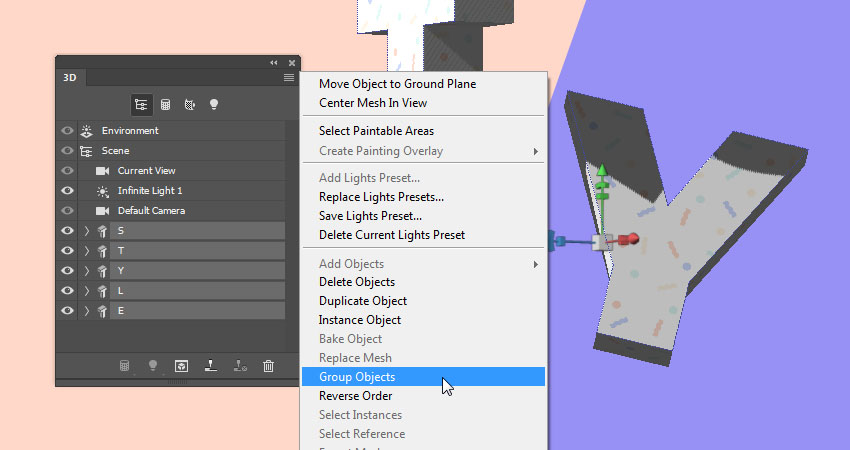This screenshot has height=450, width=850.
Task: Select the Filter By Materials icon
Action: 190,105
